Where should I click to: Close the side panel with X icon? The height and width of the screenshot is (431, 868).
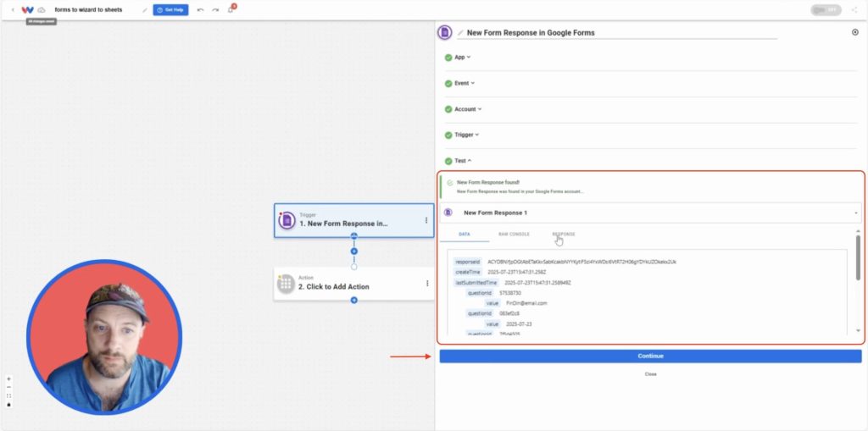pyautogui.click(x=855, y=32)
